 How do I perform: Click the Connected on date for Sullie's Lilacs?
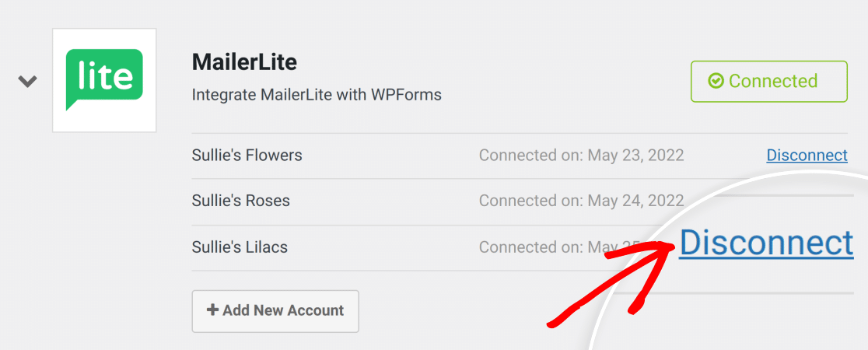[560, 247]
